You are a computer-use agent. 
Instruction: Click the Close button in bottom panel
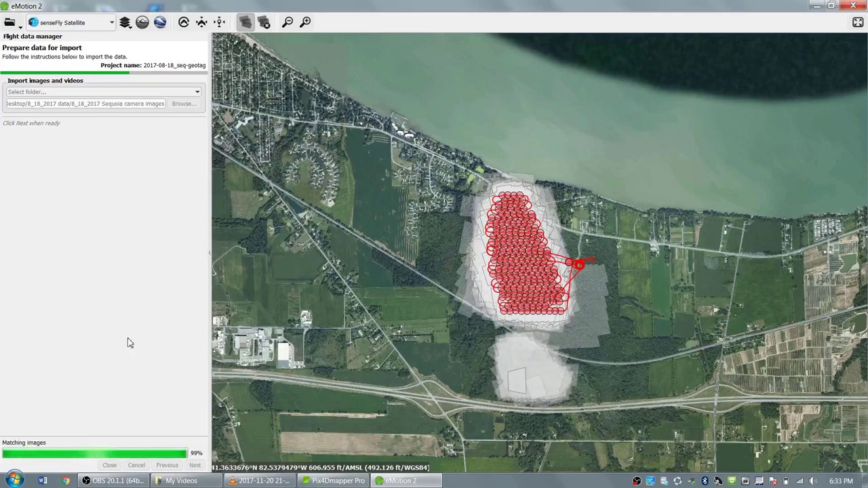tap(109, 465)
